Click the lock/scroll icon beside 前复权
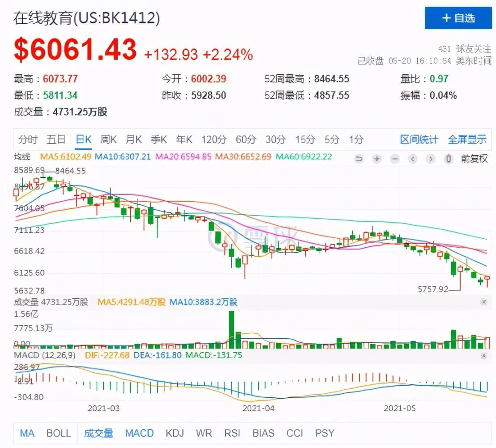 [448, 158]
